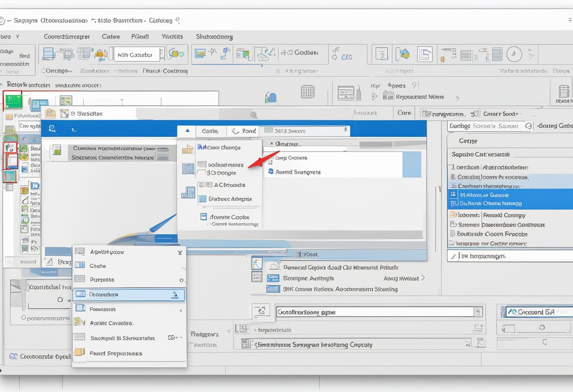Click the blue up-triangle button beside 'Gartis'
The image size is (573, 392).
[188, 131]
